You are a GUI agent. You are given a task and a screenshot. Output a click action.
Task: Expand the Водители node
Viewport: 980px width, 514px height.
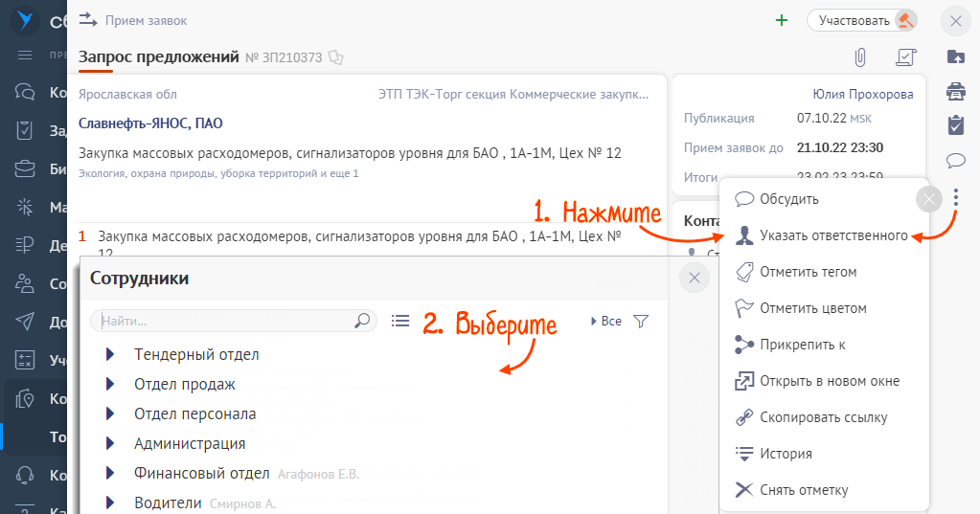click(x=110, y=503)
